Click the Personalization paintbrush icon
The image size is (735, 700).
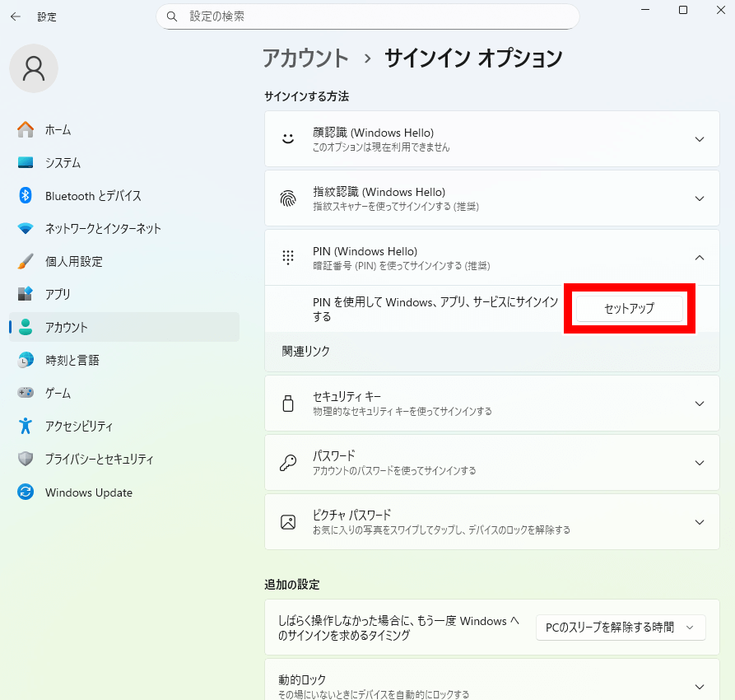(26, 261)
